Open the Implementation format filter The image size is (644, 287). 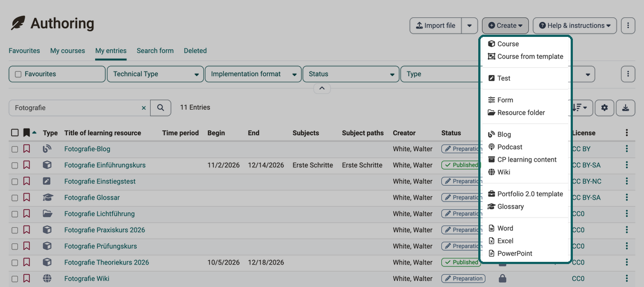pyautogui.click(x=253, y=74)
